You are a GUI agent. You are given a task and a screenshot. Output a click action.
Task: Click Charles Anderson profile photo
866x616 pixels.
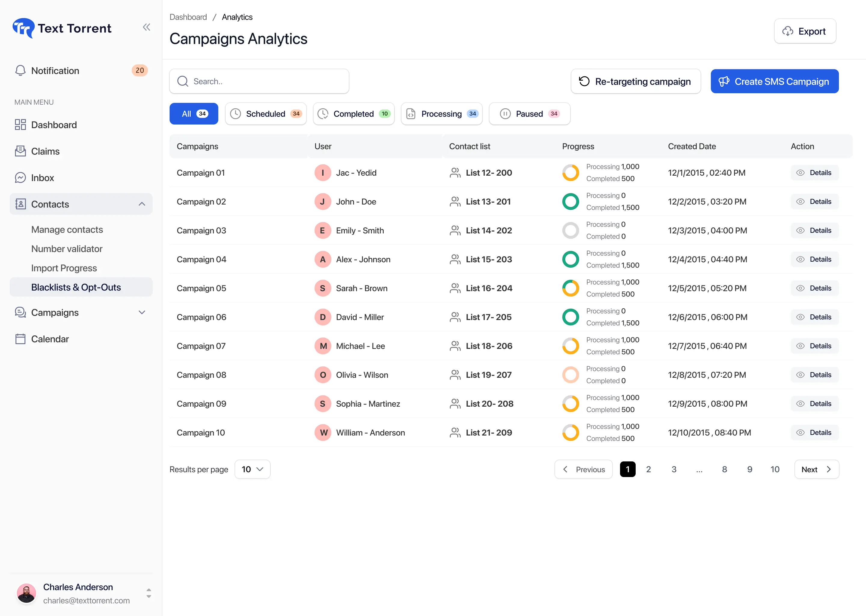click(26, 593)
